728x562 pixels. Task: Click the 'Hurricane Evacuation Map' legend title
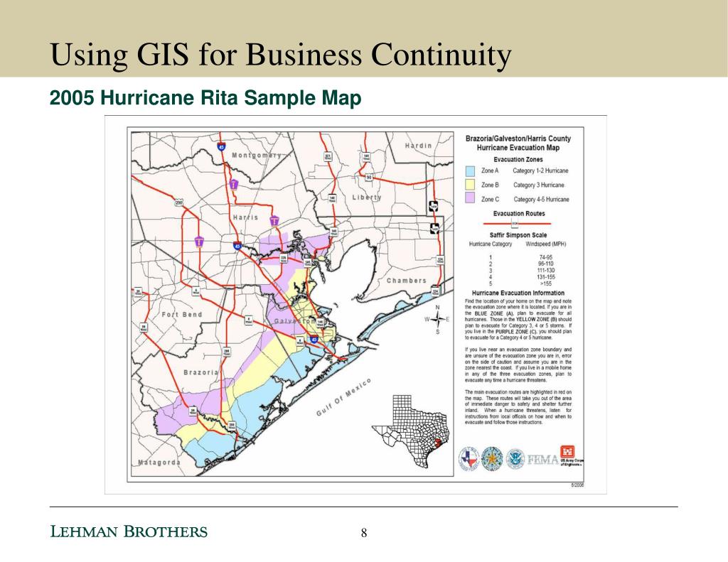518,148
